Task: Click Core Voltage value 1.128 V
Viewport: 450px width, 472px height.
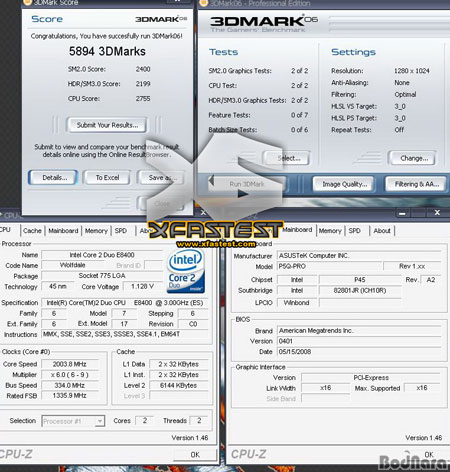Action: [x=142, y=287]
